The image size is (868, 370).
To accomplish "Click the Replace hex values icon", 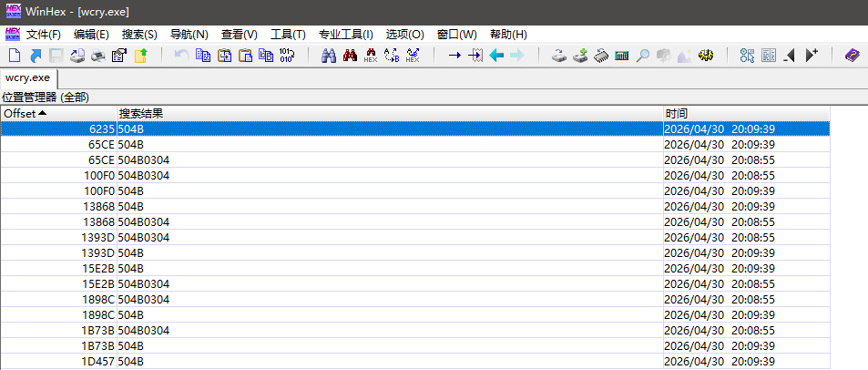I will click(x=413, y=56).
